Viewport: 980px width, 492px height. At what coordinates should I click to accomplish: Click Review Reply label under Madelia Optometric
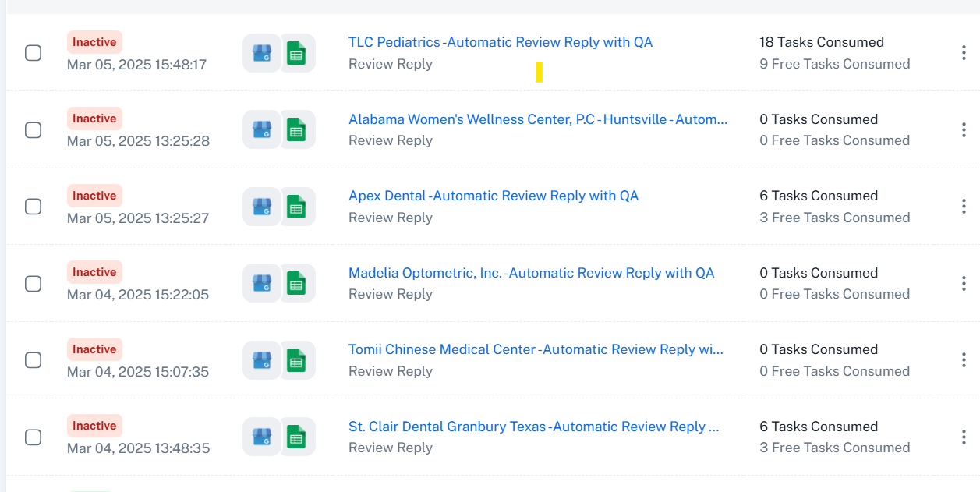pos(391,294)
